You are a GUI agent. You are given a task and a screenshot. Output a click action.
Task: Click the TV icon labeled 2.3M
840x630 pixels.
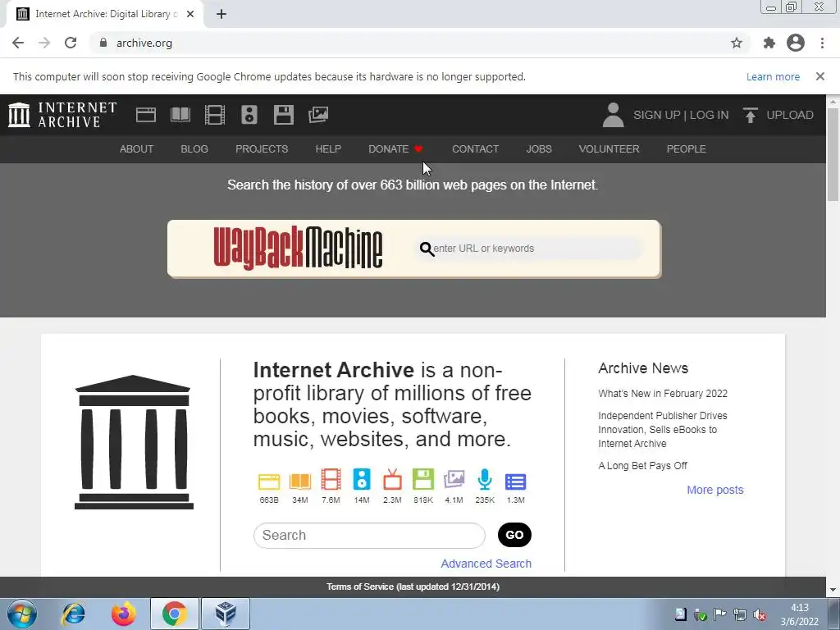point(392,479)
